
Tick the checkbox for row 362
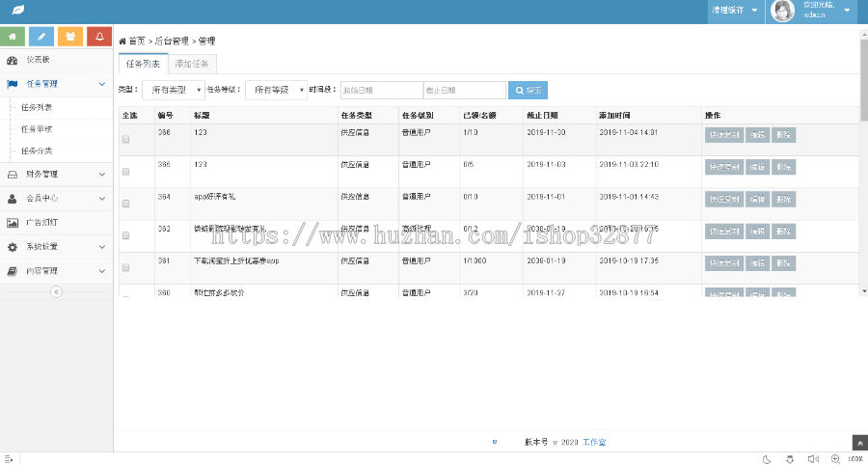(x=125, y=235)
